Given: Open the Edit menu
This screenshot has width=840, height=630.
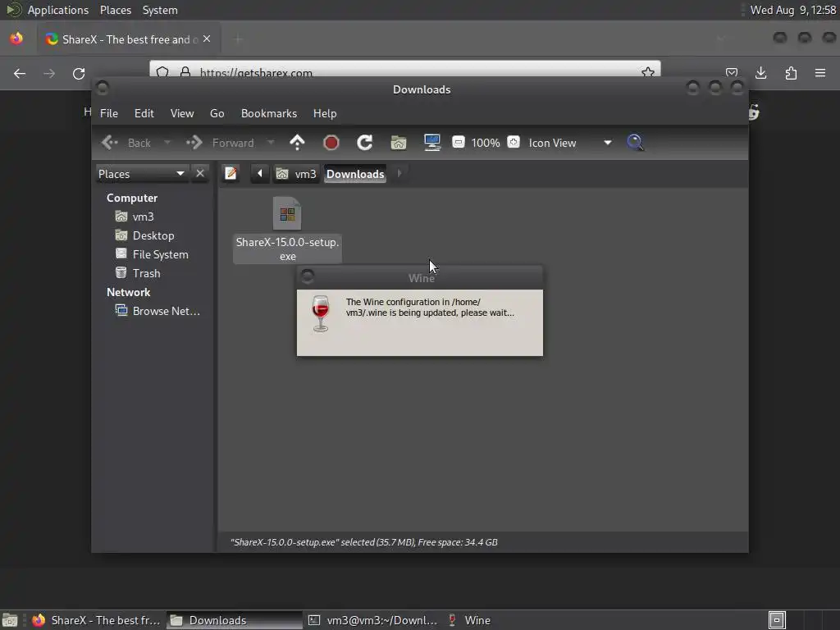Looking at the screenshot, I should pos(144,113).
